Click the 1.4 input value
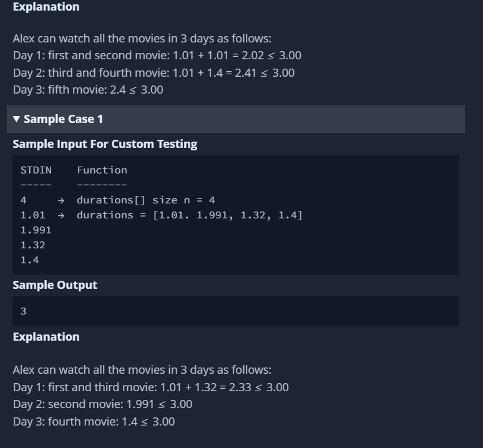This screenshot has width=483, height=448. [x=30, y=260]
